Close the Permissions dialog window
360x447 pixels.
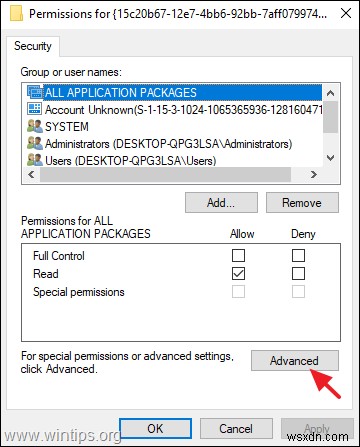pos(346,13)
